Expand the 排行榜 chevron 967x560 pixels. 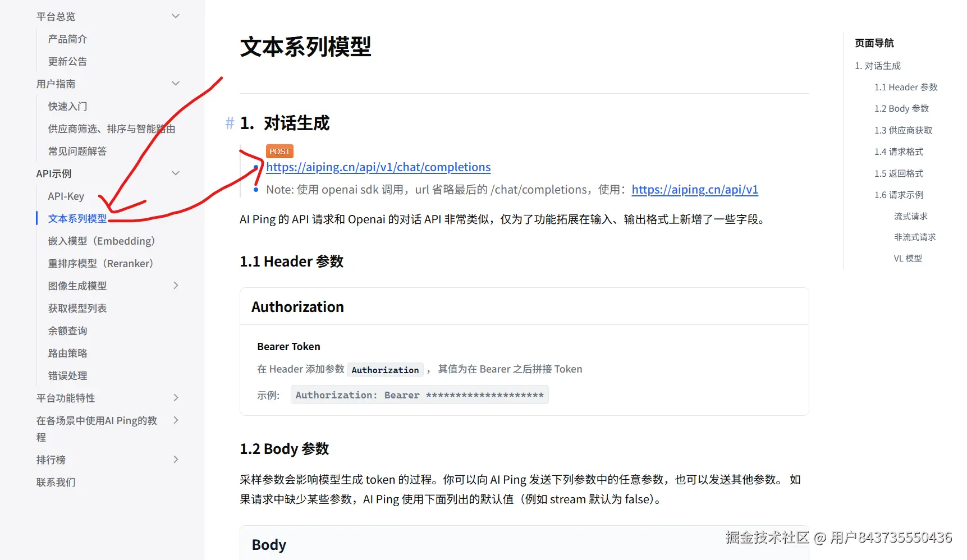176,460
